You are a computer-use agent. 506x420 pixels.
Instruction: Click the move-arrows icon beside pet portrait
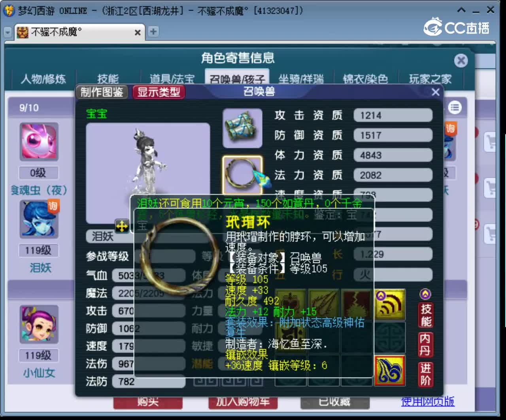(122, 226)
